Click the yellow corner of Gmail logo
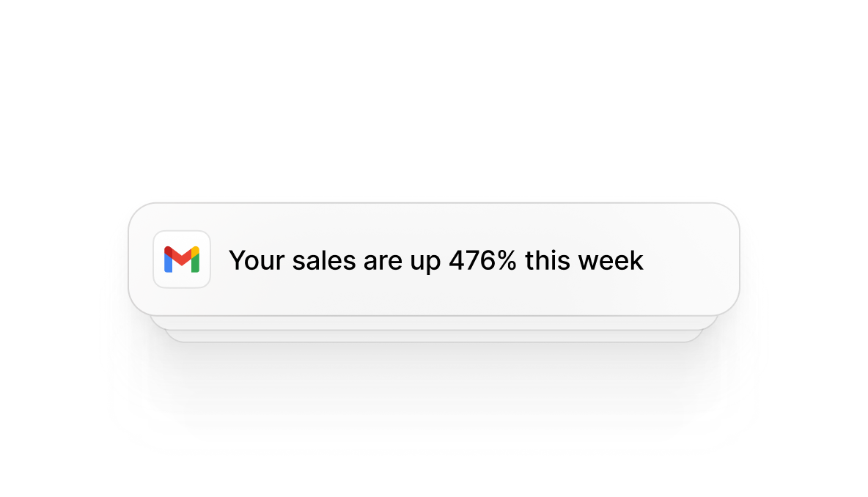 tap(196, 251)
